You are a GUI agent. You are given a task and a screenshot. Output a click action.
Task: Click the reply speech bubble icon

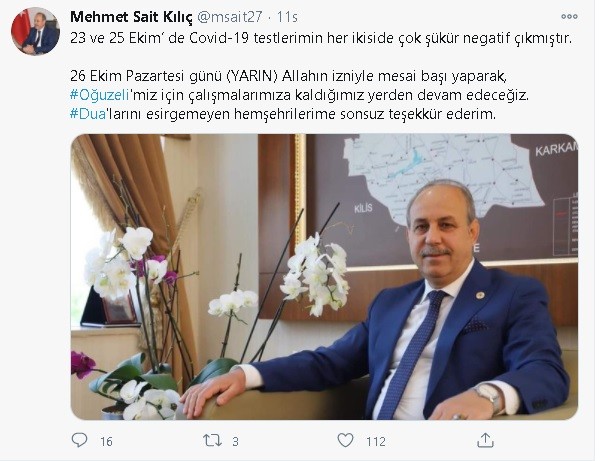(79, 440)
